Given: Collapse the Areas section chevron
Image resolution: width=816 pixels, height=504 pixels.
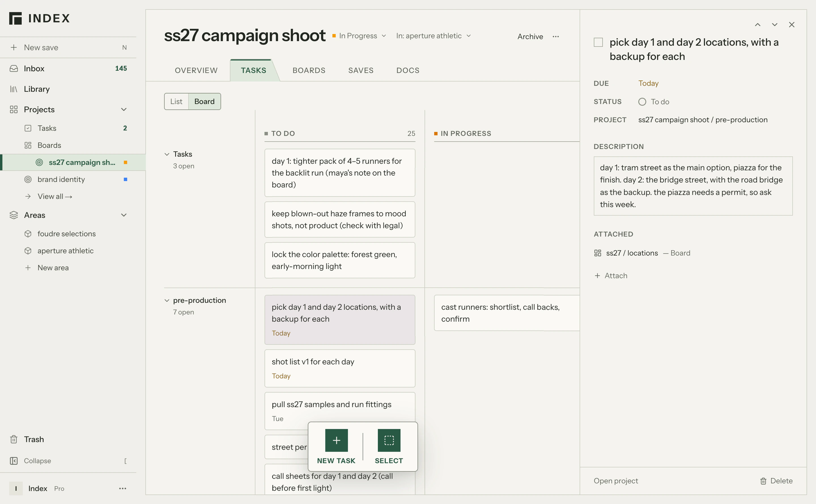Looking at the screenshot, I should (124, 215).
